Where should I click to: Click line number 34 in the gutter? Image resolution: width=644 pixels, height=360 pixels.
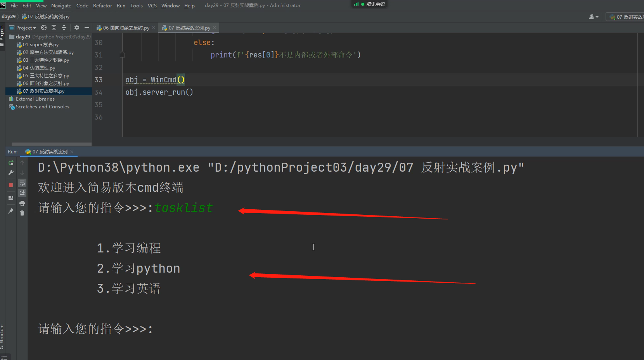coord(99,92)
